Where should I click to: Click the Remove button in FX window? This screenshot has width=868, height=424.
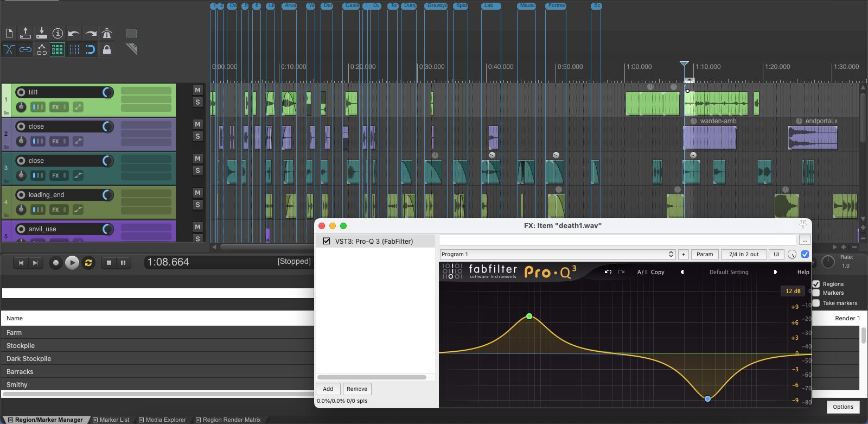357,389
